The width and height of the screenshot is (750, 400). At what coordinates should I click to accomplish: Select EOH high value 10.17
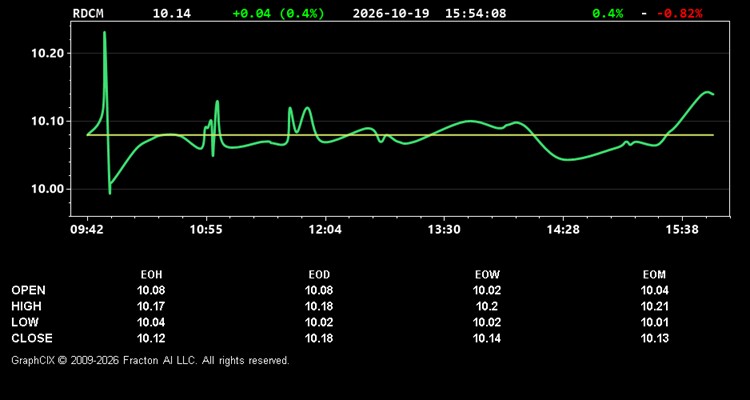[x=151, y=306]
